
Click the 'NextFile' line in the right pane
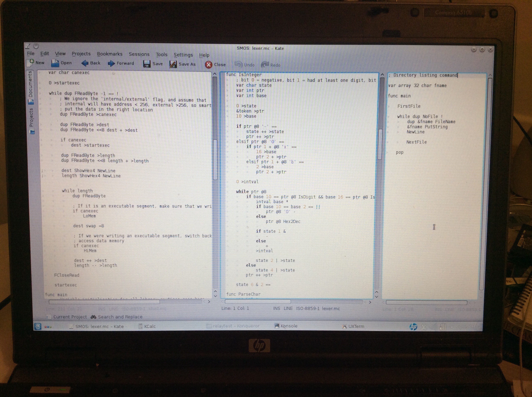pyautogui.click(x=417, y=142)
